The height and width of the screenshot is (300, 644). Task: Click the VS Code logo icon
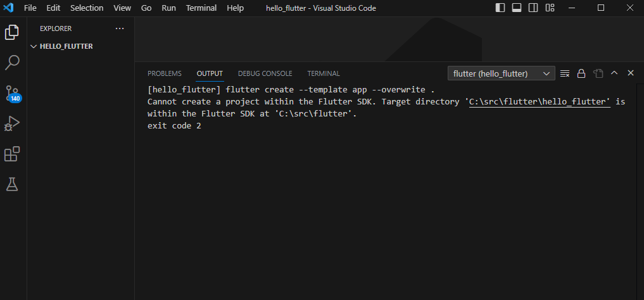pos(8,8)
